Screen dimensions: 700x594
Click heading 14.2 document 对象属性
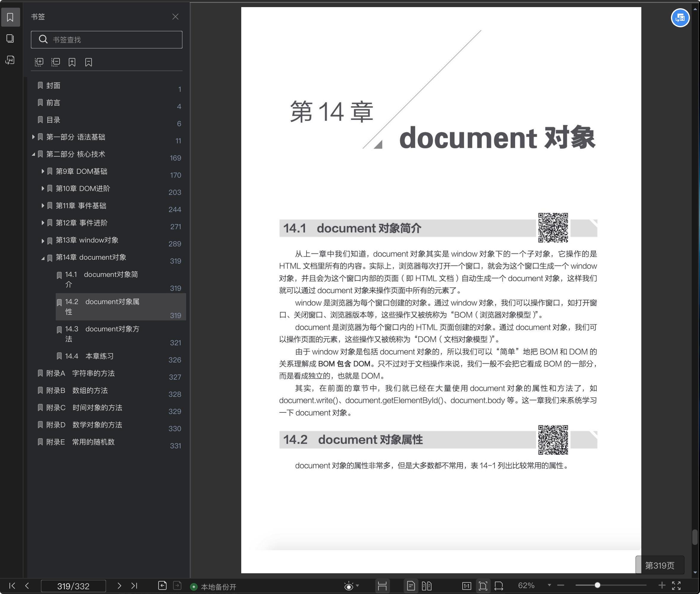click(353, 440)
